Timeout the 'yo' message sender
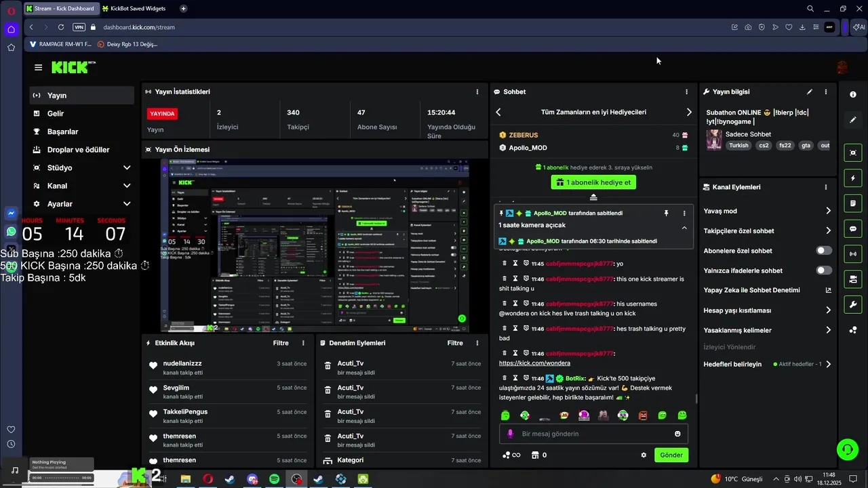Screen dimensions: 868x488 [x=515, y=263]
